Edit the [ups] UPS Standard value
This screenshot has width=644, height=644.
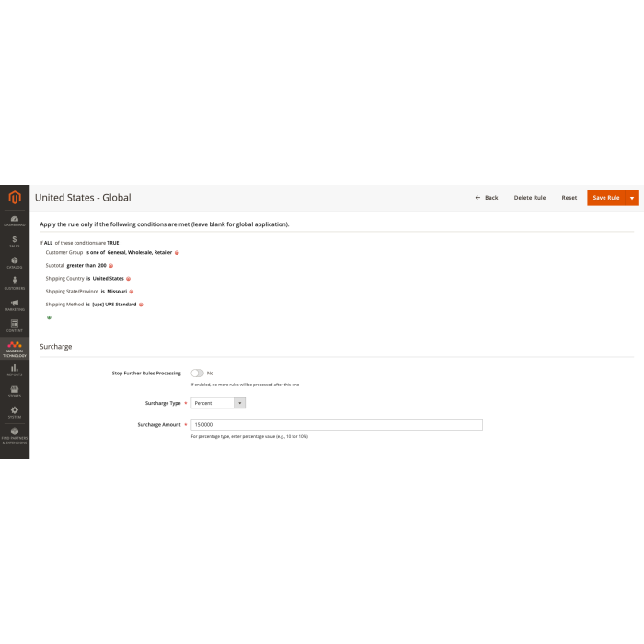[114, 305]
